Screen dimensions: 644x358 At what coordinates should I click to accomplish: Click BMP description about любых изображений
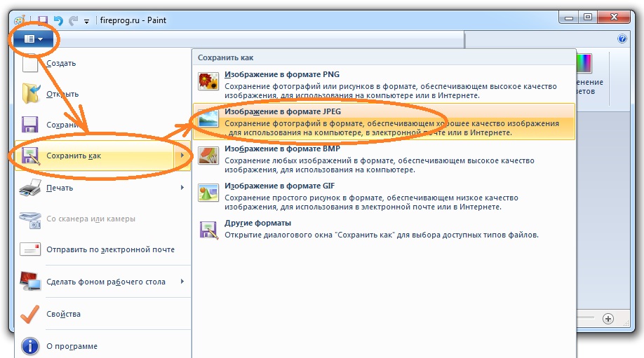(x=380, y=165)
